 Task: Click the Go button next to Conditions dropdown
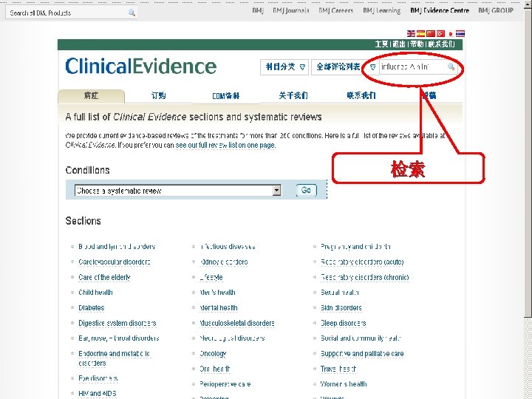pyautogui.click(x=306, y=191)
